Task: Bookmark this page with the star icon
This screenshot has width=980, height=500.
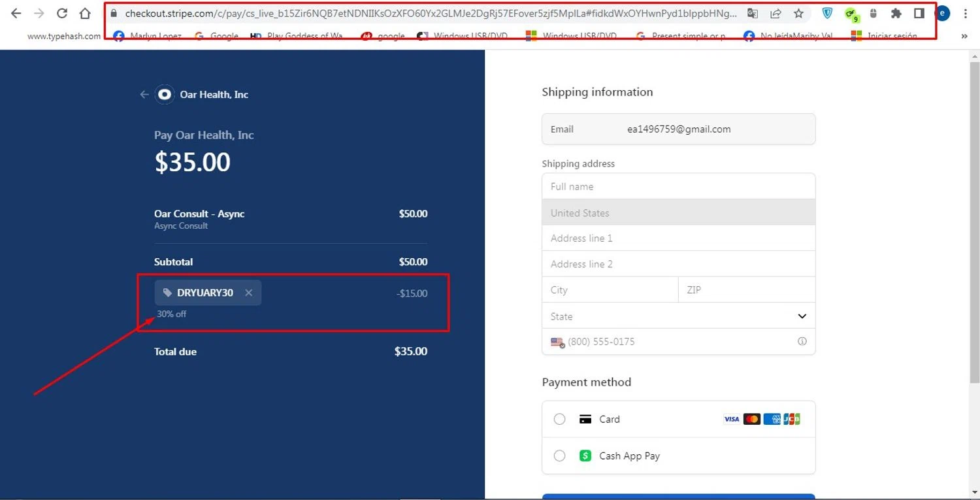Action: [x=798, y=13]
